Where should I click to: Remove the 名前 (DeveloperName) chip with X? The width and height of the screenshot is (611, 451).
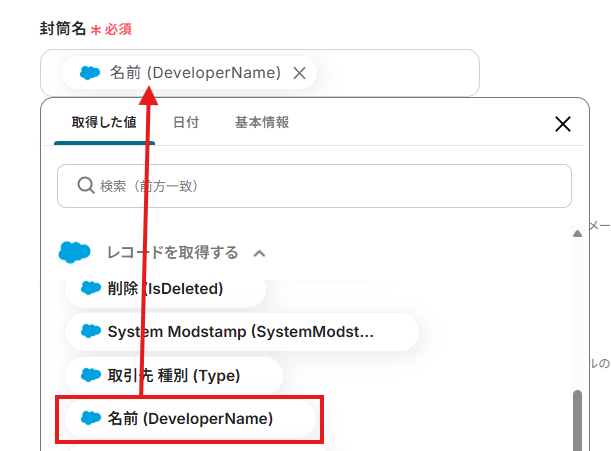(x=299, y=73)
